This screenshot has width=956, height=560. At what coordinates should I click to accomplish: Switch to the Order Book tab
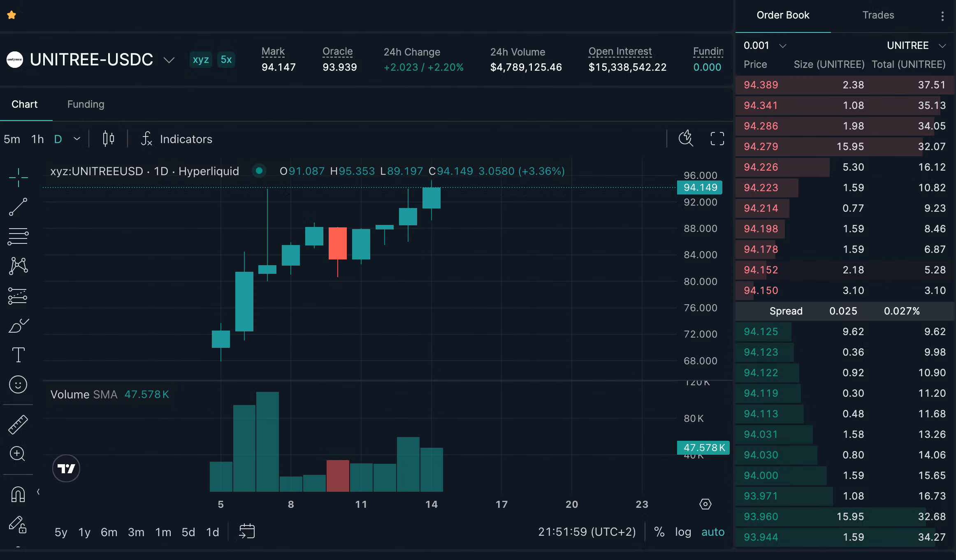(x=783, y=15)
